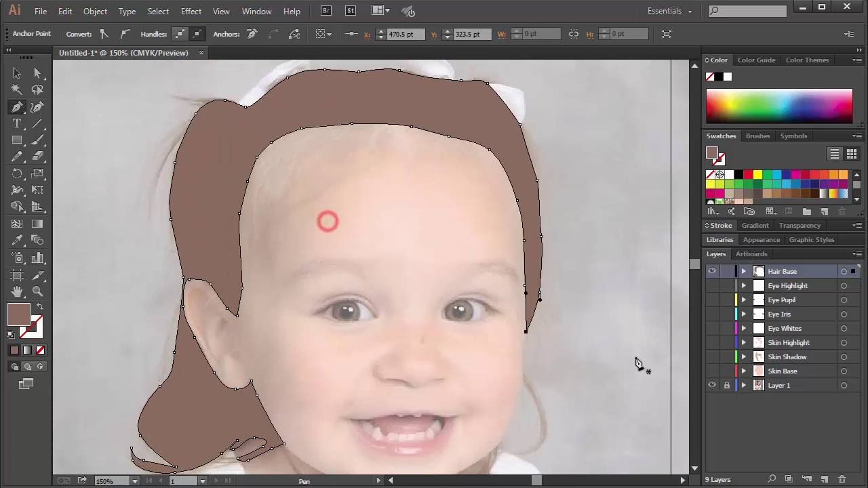Screen dimensions: 868x488
Task: Swap fill and stroke colors
Action: click(39, 307)
